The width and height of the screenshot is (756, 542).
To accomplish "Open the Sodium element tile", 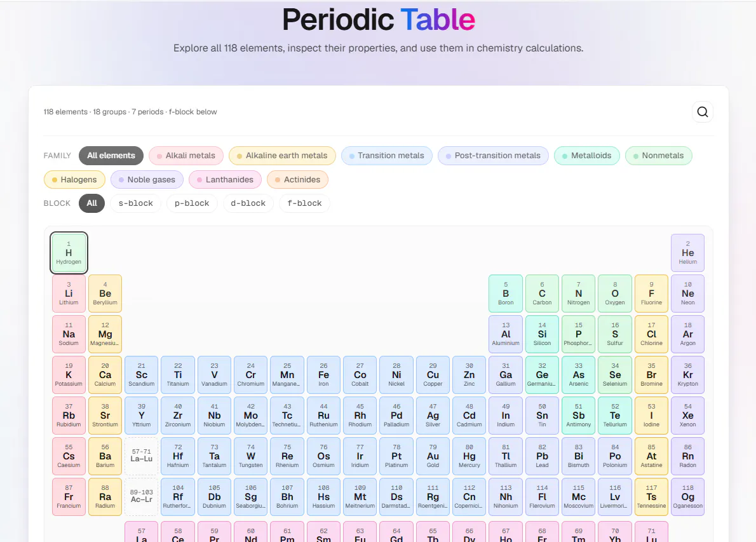I will (x=69, y=334).
